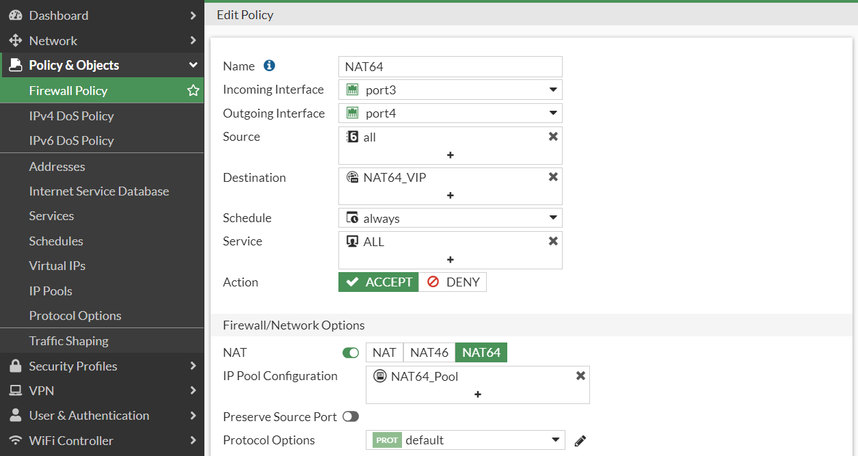Remove 'all' entry from Source field

[x=553, y=136]
